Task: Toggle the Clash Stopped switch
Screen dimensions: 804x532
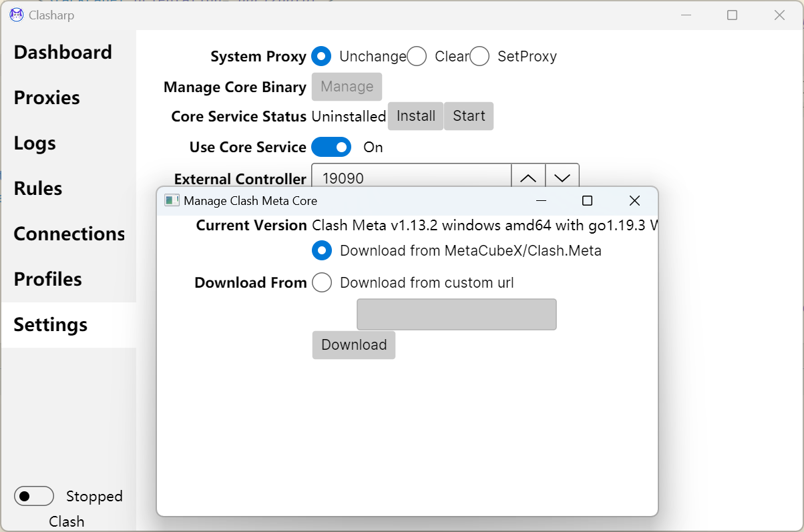Action: pyautogui.click(x=34, y=496)
